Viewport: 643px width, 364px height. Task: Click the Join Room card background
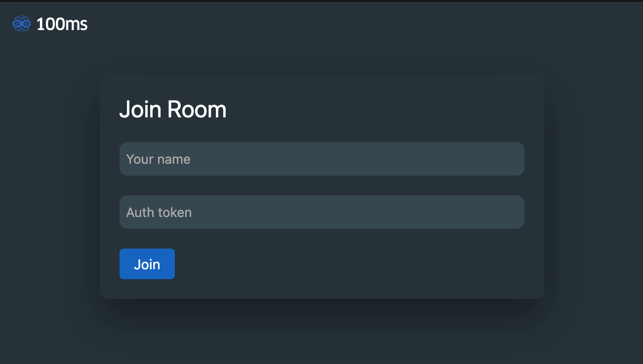[x=395, y=109]
